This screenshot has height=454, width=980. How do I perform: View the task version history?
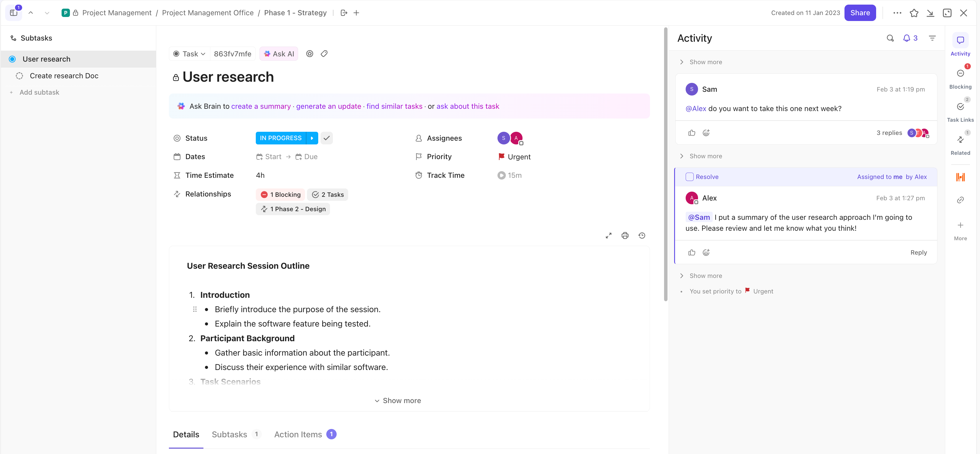point(642,235)
